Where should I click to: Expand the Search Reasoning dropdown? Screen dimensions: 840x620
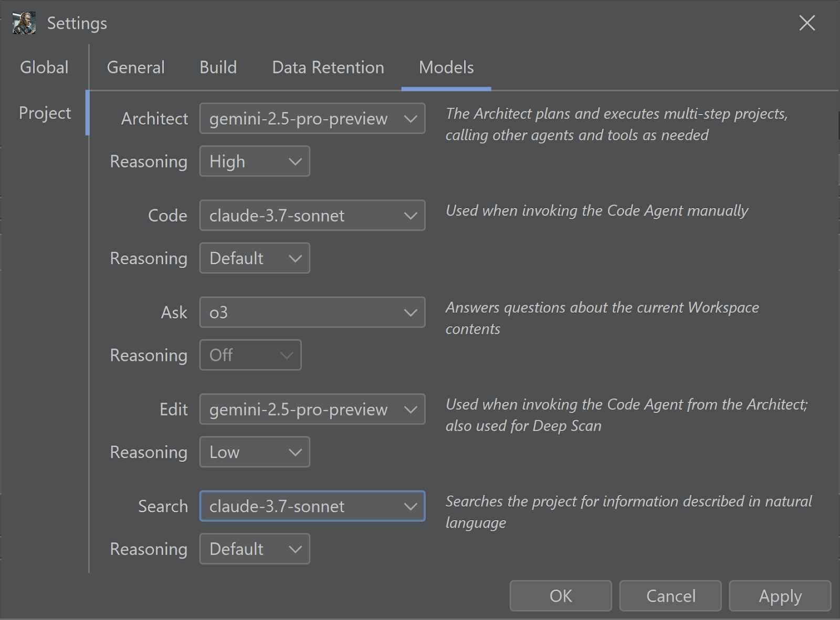tap(255, 549)
